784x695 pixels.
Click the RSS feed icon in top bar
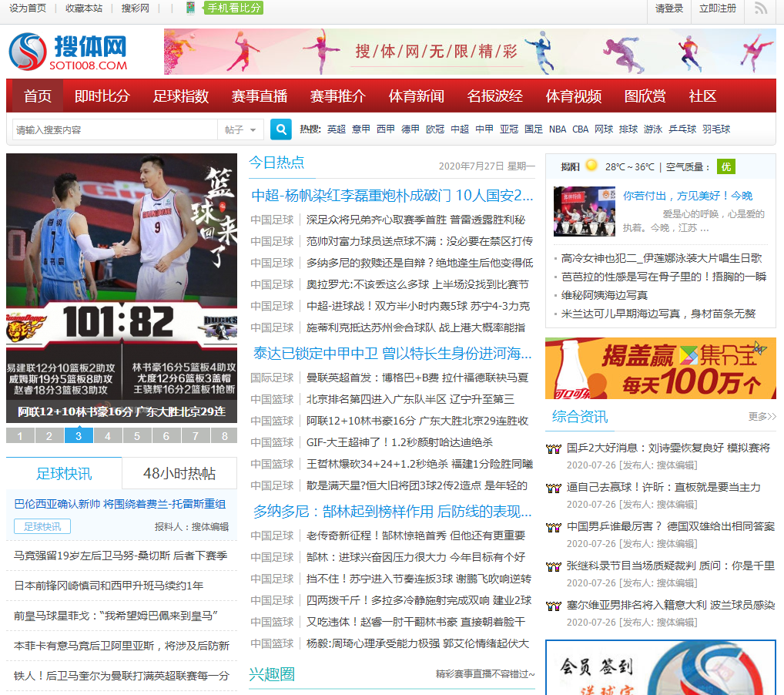pos(761,8)
